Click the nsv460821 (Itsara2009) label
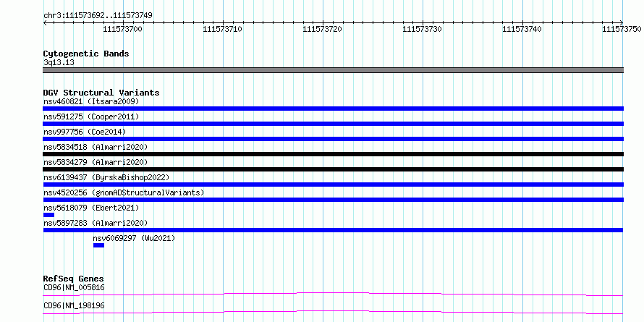 [x=91, y=101]
